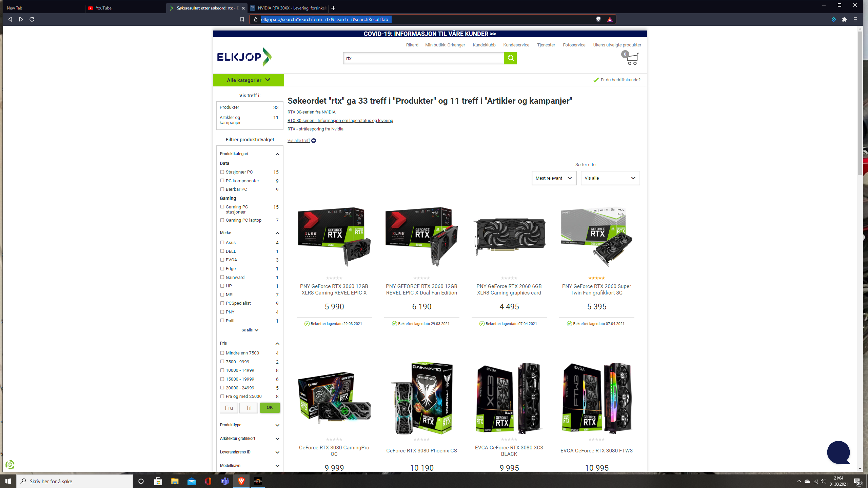Image resolution: width=868 pixels, height=488 pixels.
Task: Check the Mindre enn 7500 price filter
Action: (x=222, y=353)
